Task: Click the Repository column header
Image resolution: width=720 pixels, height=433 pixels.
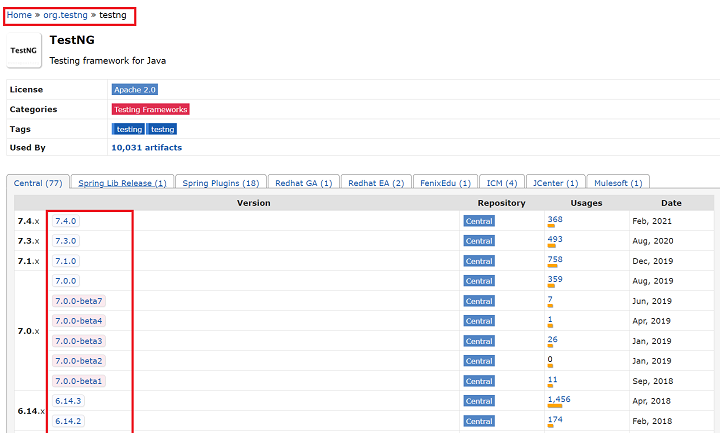Action: [501, 202]
